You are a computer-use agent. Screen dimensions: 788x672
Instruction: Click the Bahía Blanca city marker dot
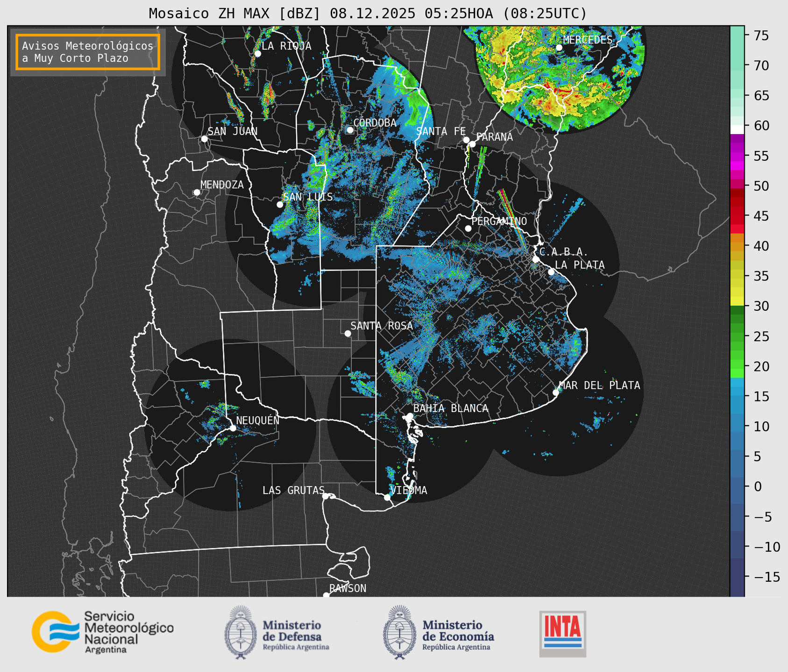pyautogui.click(x=410, y=416)
